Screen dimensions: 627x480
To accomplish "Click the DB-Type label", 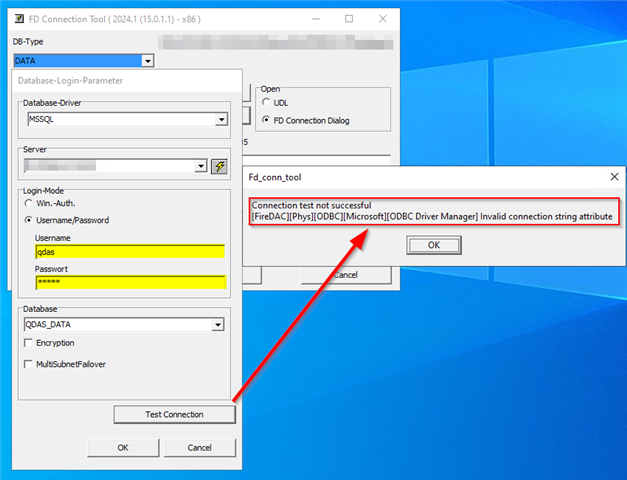I will (28, 42).
